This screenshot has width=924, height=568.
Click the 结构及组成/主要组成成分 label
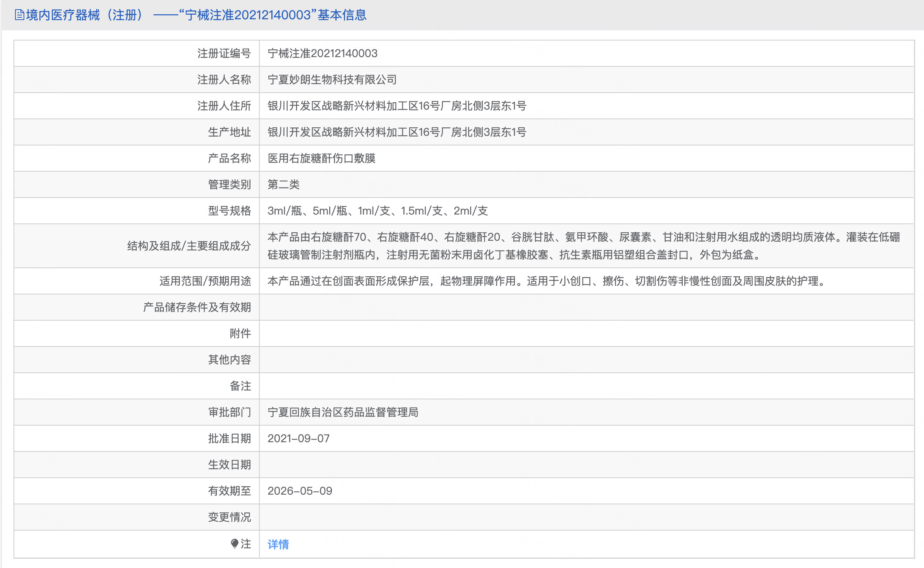(x=189, y=246)
